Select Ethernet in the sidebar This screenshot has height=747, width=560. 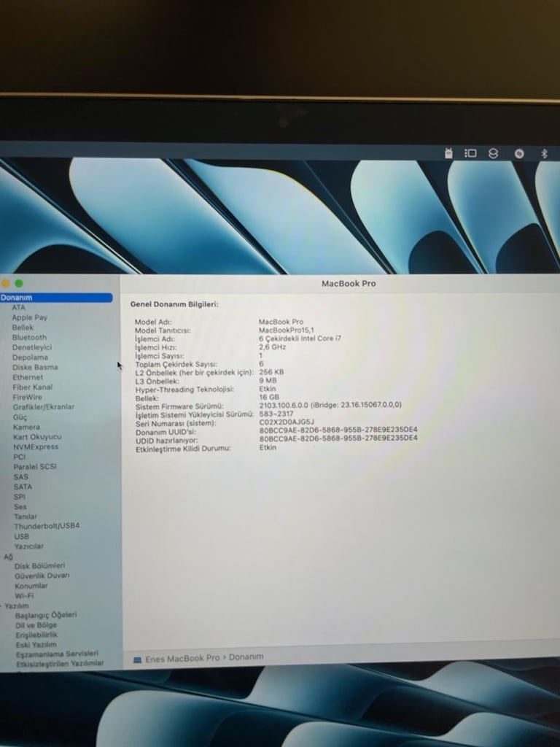(28, 377)
